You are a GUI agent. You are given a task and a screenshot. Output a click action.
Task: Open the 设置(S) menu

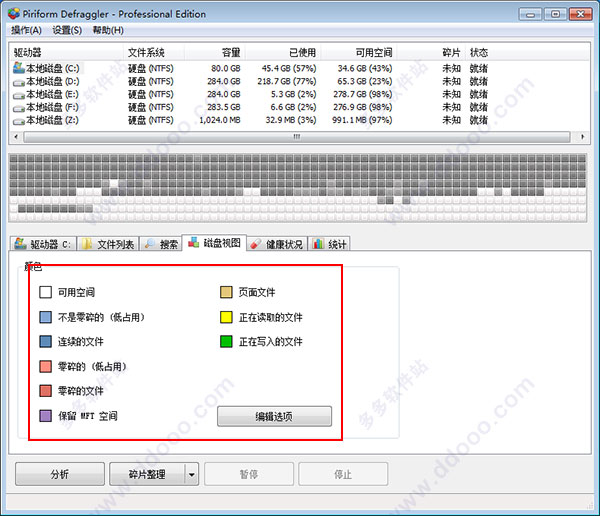pos(67,30)
